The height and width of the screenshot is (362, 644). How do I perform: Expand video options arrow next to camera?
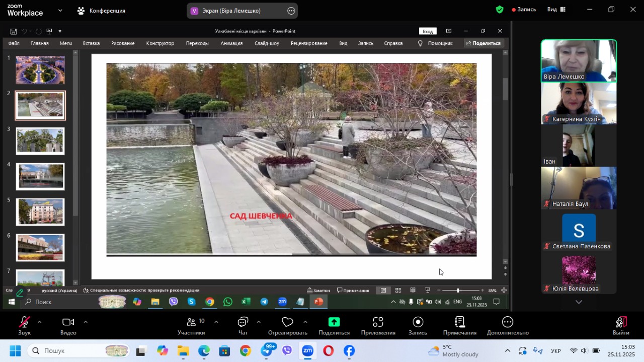point(86,322)
